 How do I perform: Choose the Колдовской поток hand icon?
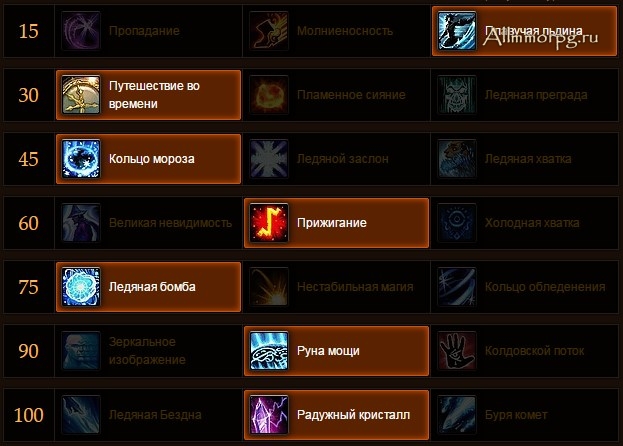pyautogui.click(x=457, y=351)
